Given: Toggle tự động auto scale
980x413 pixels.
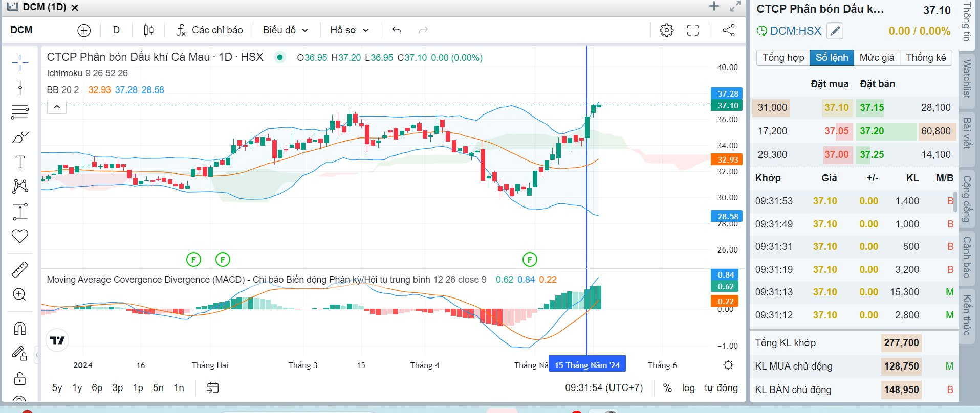Looking at the screenshot, I should 721,388.
